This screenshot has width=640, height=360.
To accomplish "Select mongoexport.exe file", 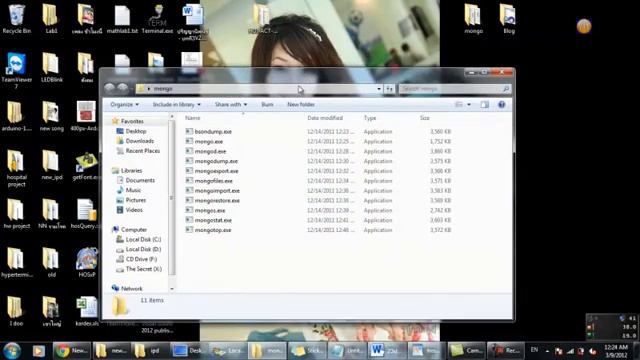I will coord(216,171).
